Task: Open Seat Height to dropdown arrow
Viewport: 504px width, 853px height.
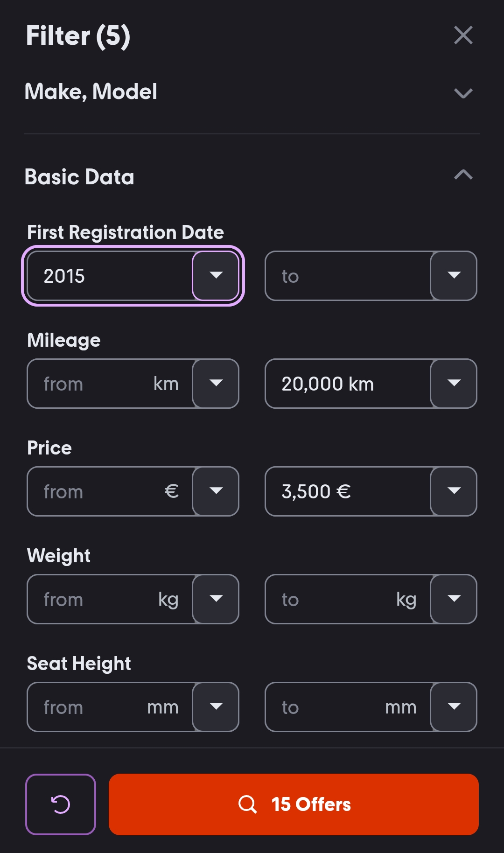Action: [454, 707]
